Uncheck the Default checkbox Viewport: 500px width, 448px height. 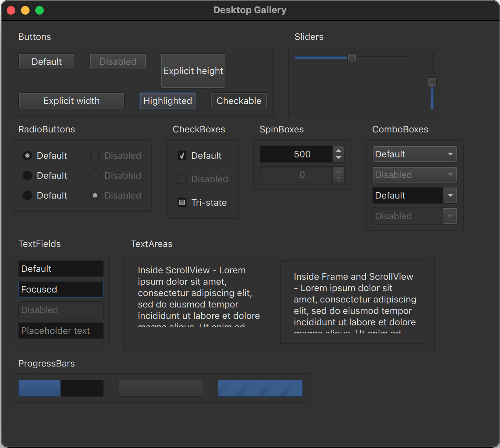click(182, 156)
